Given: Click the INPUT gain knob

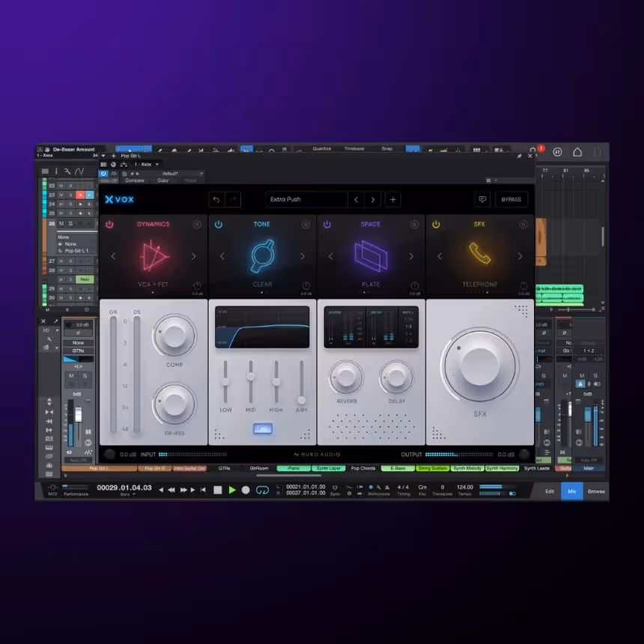Looking at the screenshot, I should (x=109, y=455).
